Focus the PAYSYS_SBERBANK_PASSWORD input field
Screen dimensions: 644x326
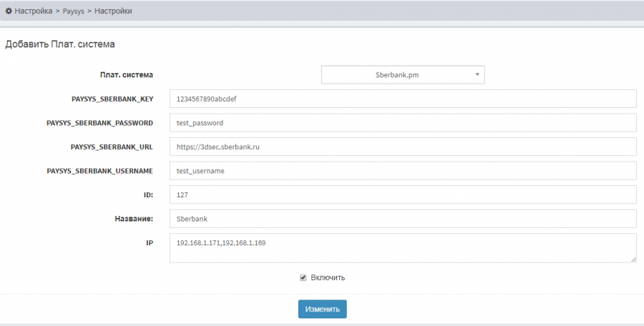click(x=403, y=123)
